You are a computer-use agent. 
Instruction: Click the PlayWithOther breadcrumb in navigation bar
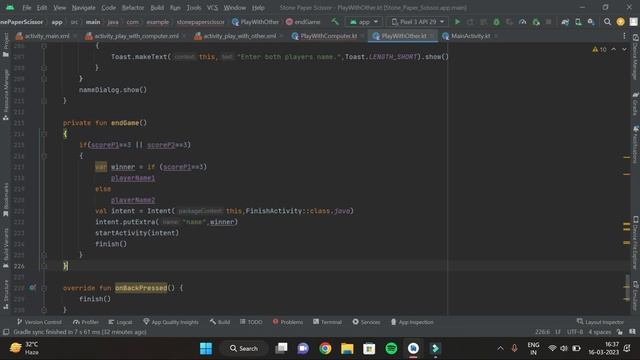255,22
